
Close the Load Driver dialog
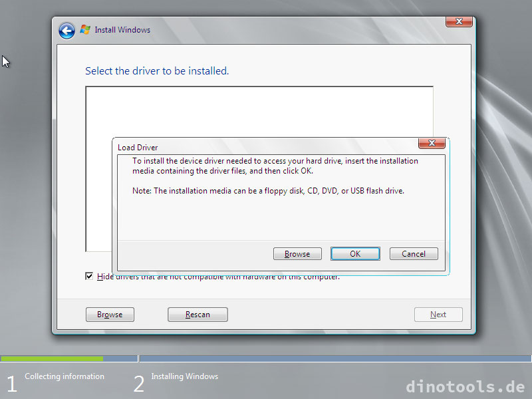(x=432, y=143)
